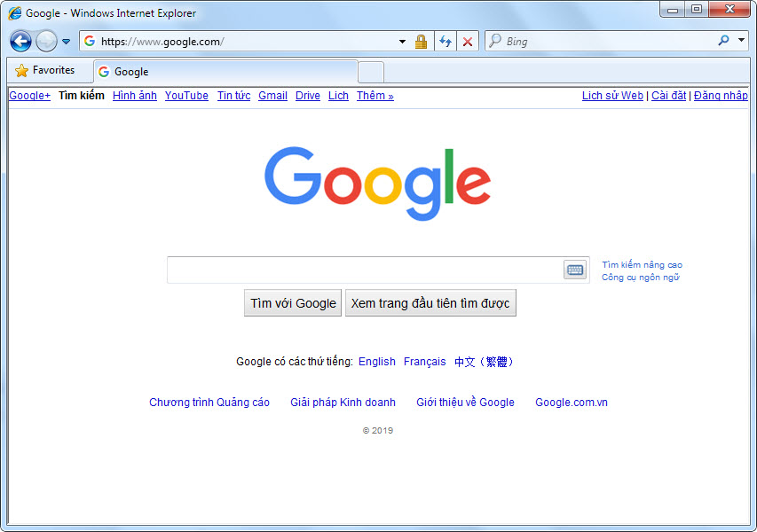The image size is (757, 532).
Task: Expand the Thêm » more menu
Action: click(x=375, y=96)
